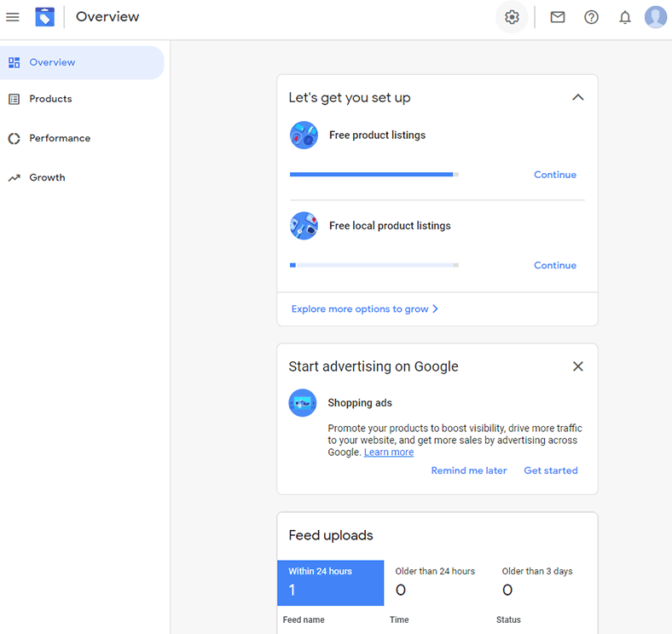Select the Within 24 hours tab

[330, 583]
